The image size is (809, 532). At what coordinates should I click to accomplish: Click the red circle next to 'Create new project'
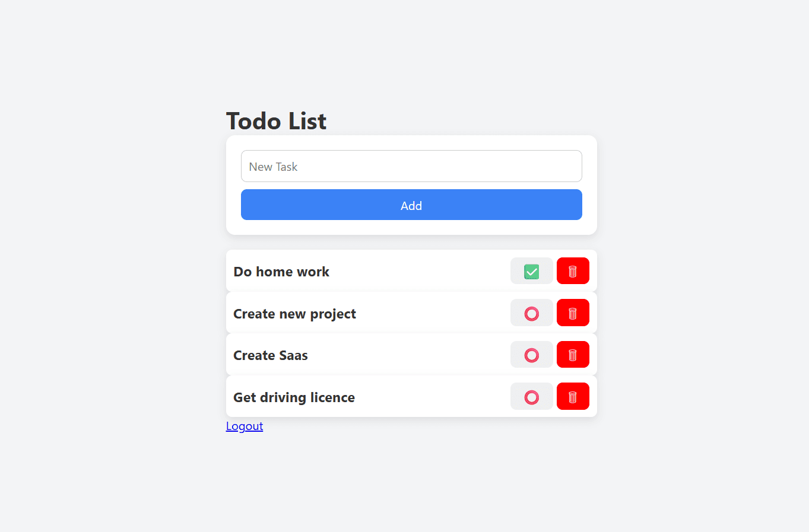[x=531, y=313]
